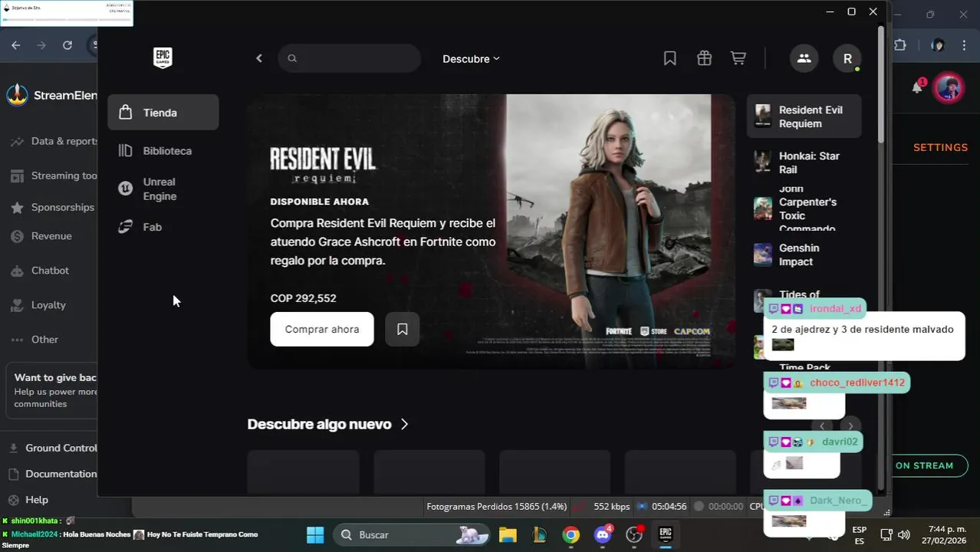
Task: Open the ESP language indicator
Action: coord(860,535)
